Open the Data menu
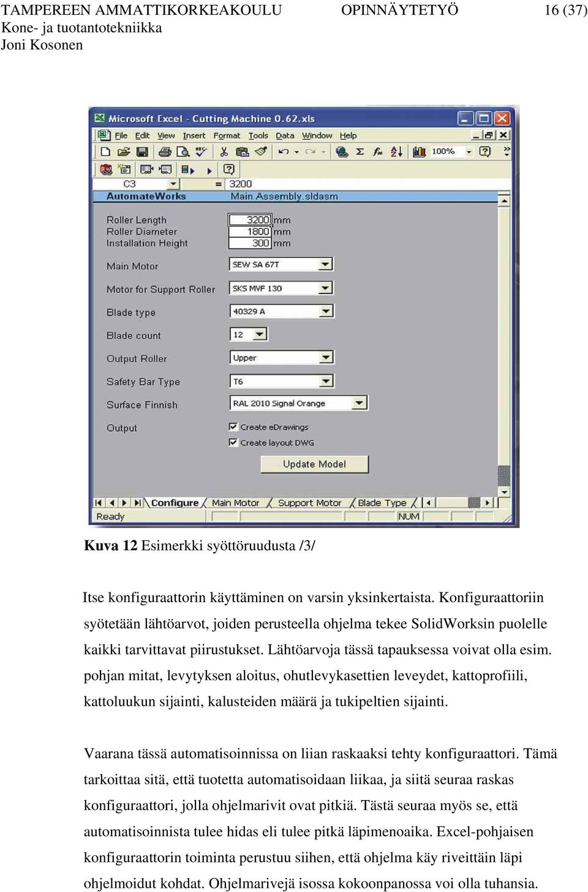This screenshot has width=588, height=892. [285, 136]
